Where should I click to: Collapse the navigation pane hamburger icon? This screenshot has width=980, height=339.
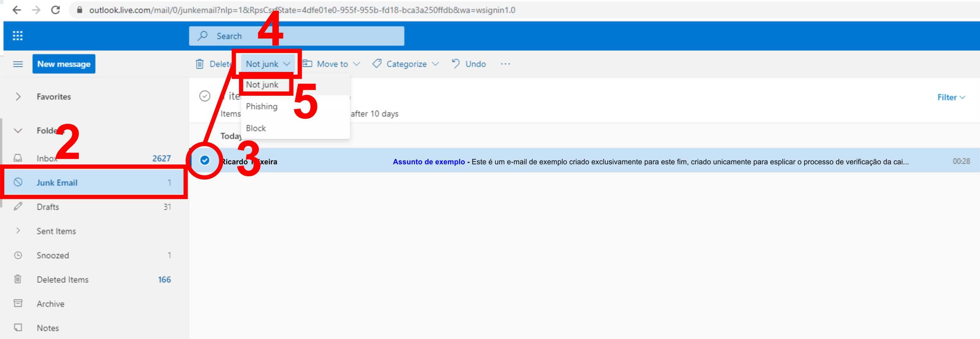[18, 64]
